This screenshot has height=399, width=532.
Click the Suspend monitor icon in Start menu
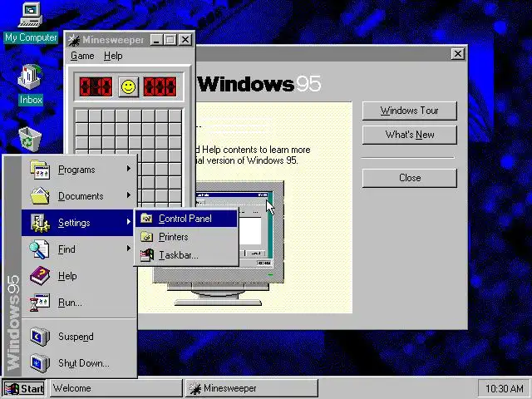click(x=40, y=336)
